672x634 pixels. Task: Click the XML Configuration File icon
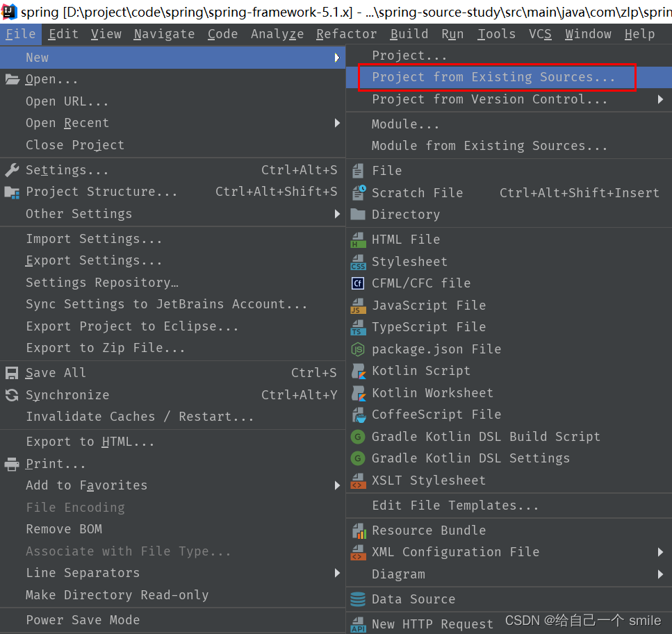coord(359,552)
